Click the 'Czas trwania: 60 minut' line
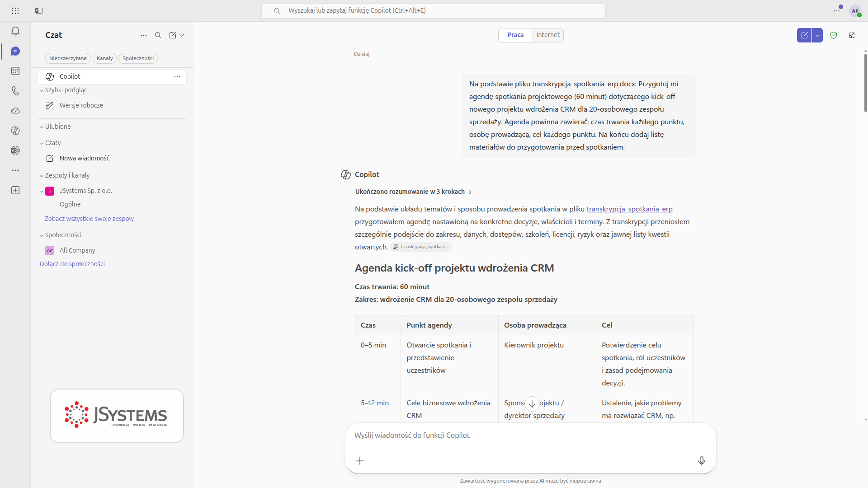The image size is (868, 488). [x=392, y=287]
